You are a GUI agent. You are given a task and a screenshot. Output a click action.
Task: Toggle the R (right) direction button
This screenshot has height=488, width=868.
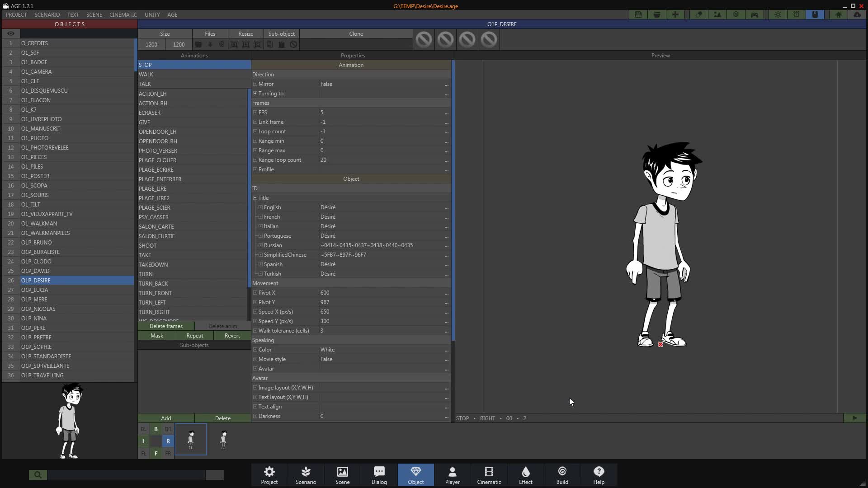point(168,441)
